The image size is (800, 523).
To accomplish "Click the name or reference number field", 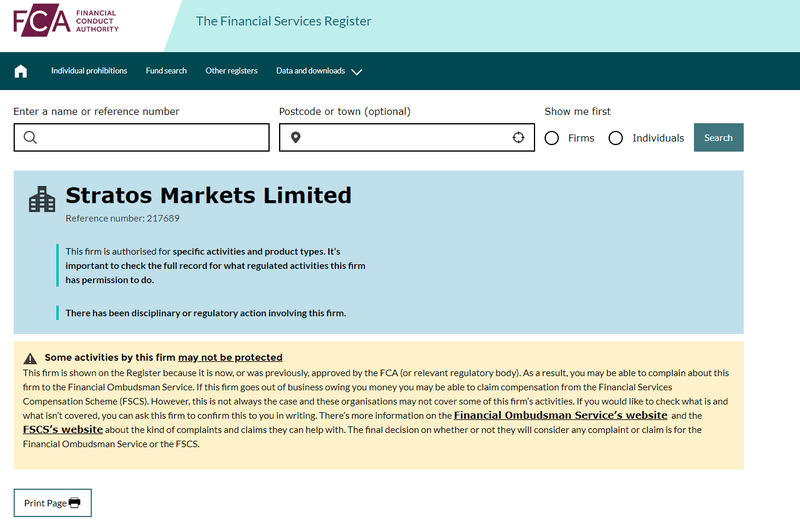I will [x=150, y=138].
